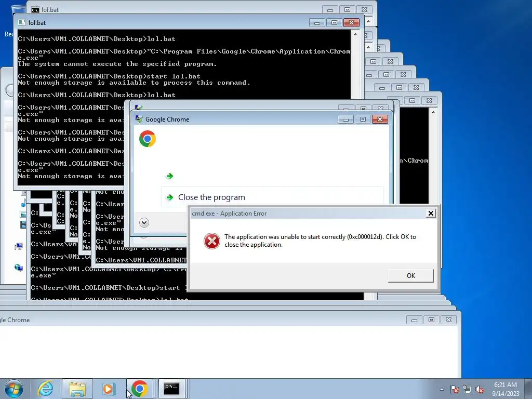Open Windows Explorer from taskbar
This screenshot has width=532, height=399.
(77, 389)
